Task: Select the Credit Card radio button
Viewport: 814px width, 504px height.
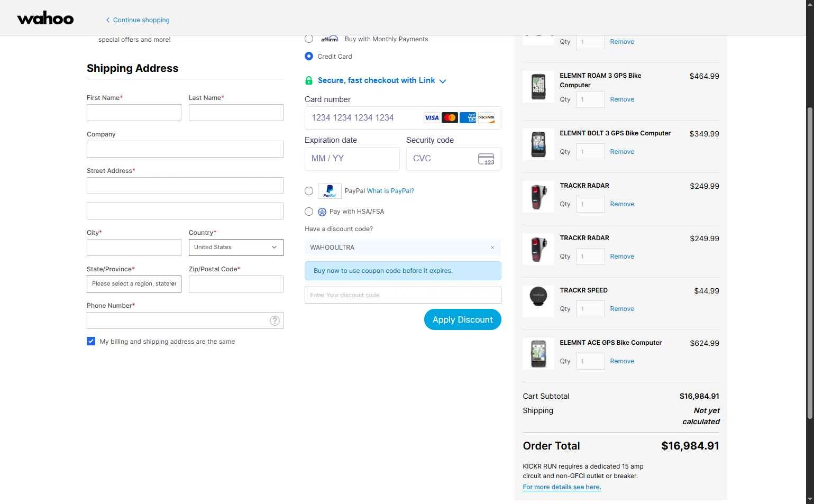Action: (309, 56)
